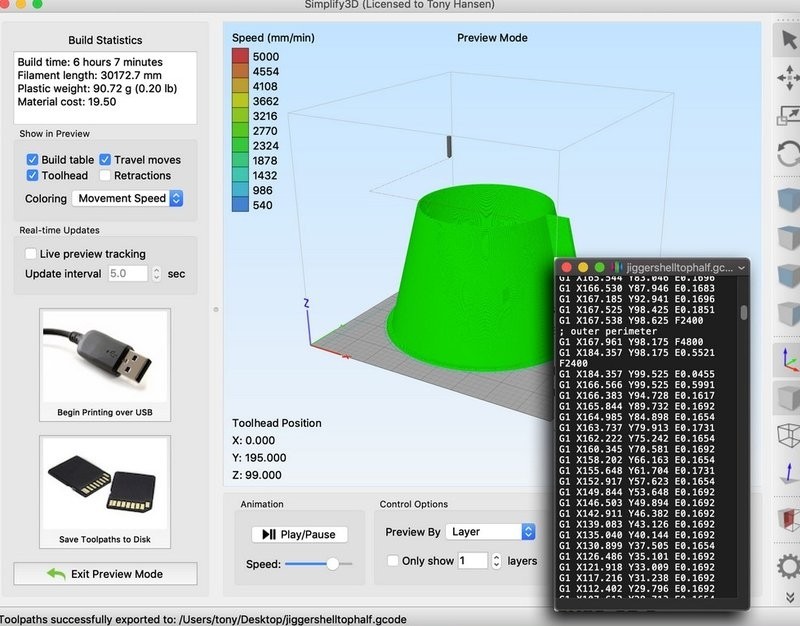Click Begin Printing over USB
The image size is (800, 626).
(x=104, y=365)
